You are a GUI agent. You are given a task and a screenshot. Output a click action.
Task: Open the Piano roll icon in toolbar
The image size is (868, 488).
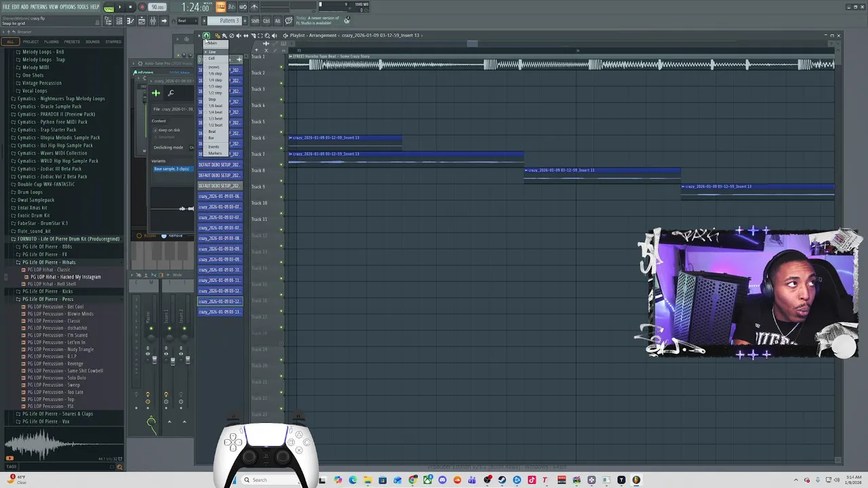click(130, 21)
